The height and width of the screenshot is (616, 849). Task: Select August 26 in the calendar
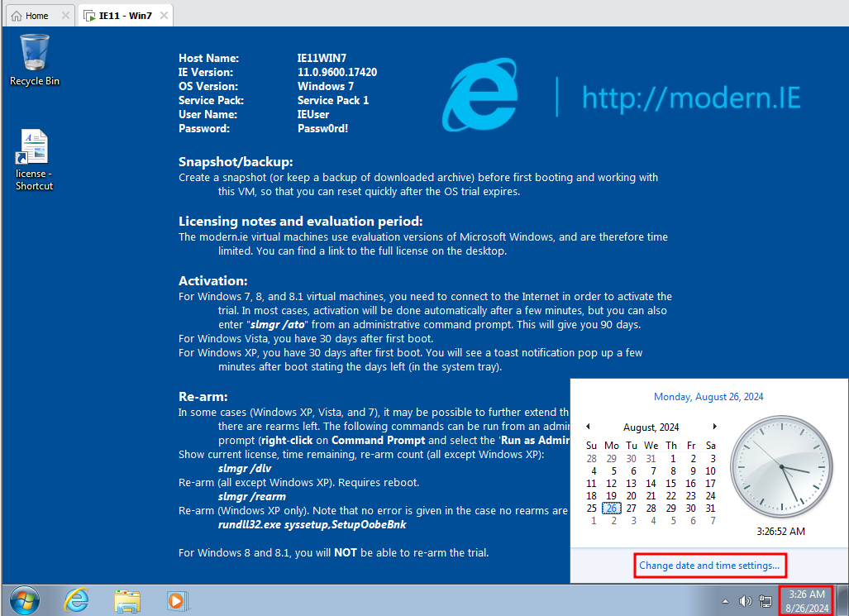611,509
